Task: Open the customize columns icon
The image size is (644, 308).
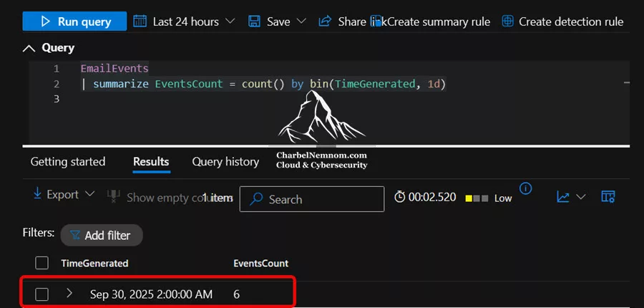Action: [608, 196]
